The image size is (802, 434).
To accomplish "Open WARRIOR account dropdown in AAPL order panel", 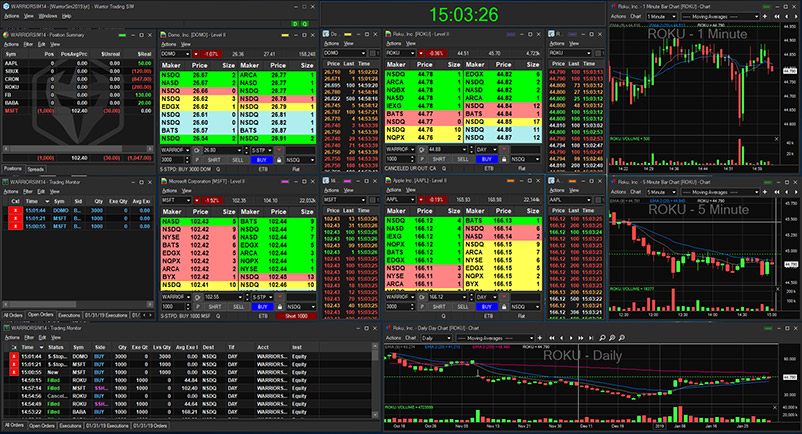I will [x=412, y=297].
